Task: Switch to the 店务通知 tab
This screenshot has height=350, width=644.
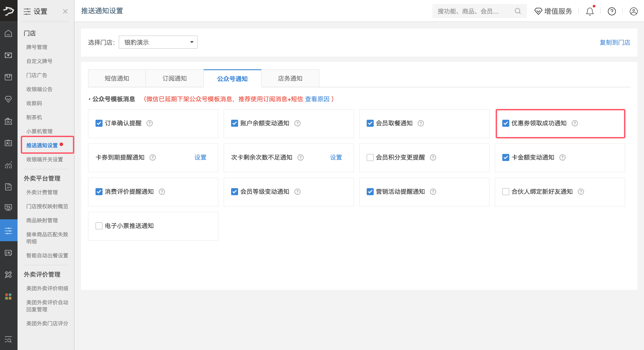Action: [x=290, y=78]
